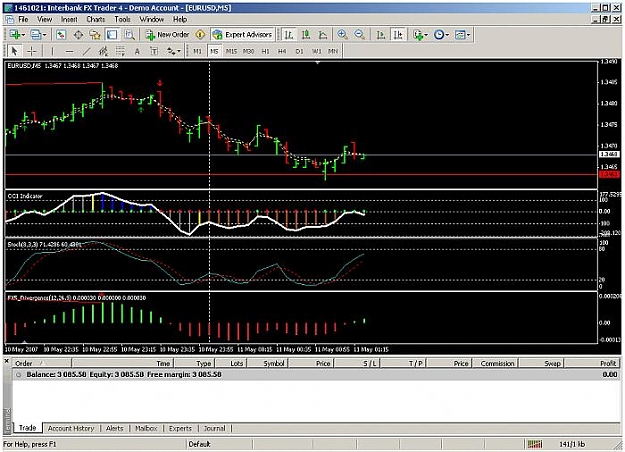Expand the Templates dropdown arrow
This screenshot has width=625, height=452.
(x=468, y=35)
